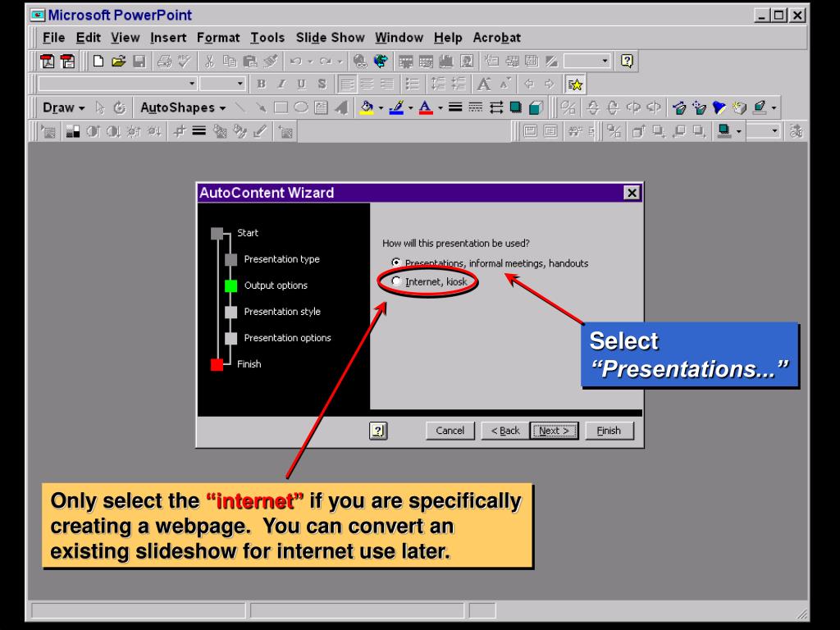Open the Format menu
Image resolution: width=840 pixels, height=630 pixels.
[x=218, y=38]
